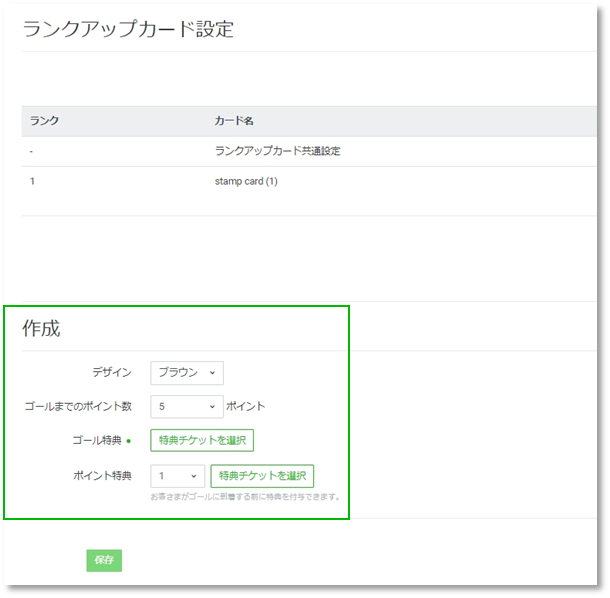Select rank 1 cell in the table

click(x=33, y=182)
